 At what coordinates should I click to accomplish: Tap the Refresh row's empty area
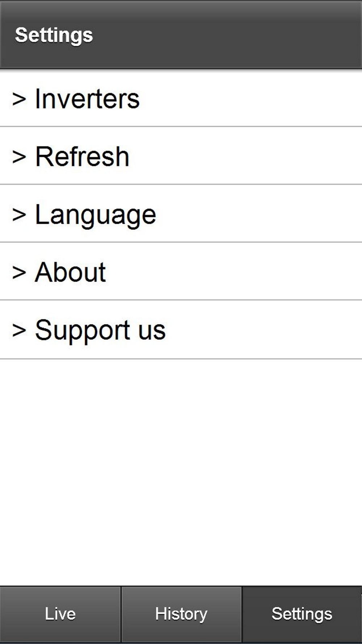pos(253,157)
